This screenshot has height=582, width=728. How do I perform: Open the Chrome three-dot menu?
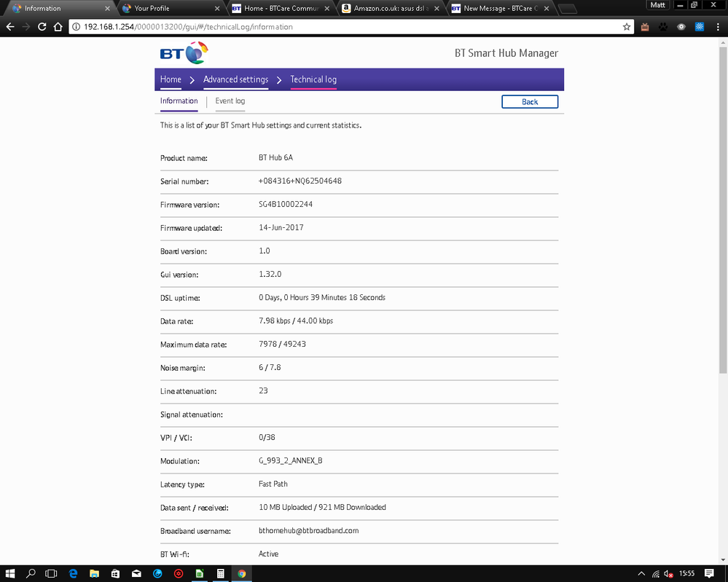point(718,27)
